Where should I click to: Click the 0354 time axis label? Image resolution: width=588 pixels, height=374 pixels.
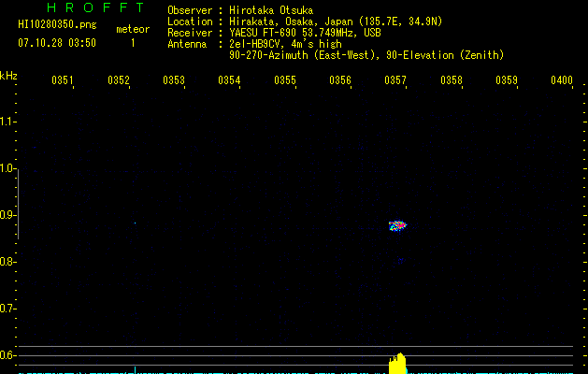[x=229, y=79]
